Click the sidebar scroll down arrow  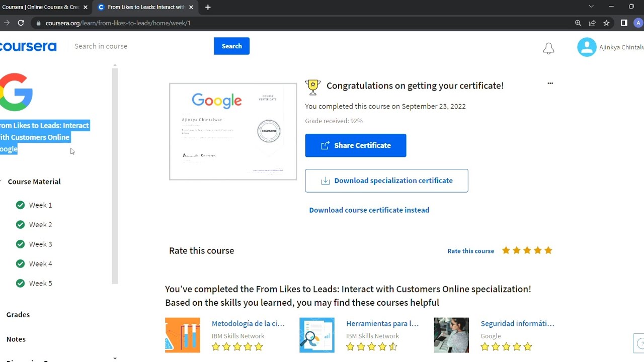pyautogui.click(x=115, y=358)
